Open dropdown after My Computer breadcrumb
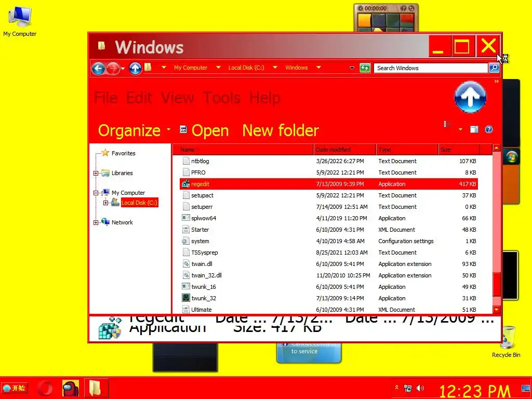This screenshot has width=532, height=399. [218, 68]
